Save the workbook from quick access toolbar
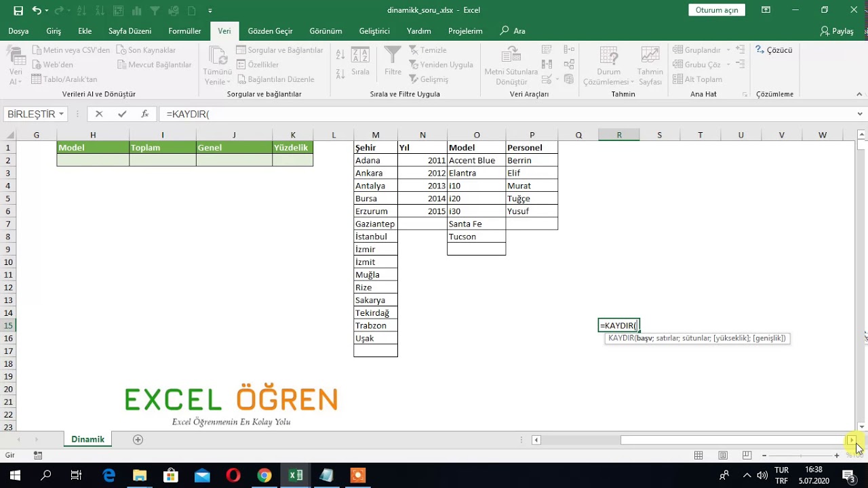This screenshot has width=868, height=488. coord(18,10)
